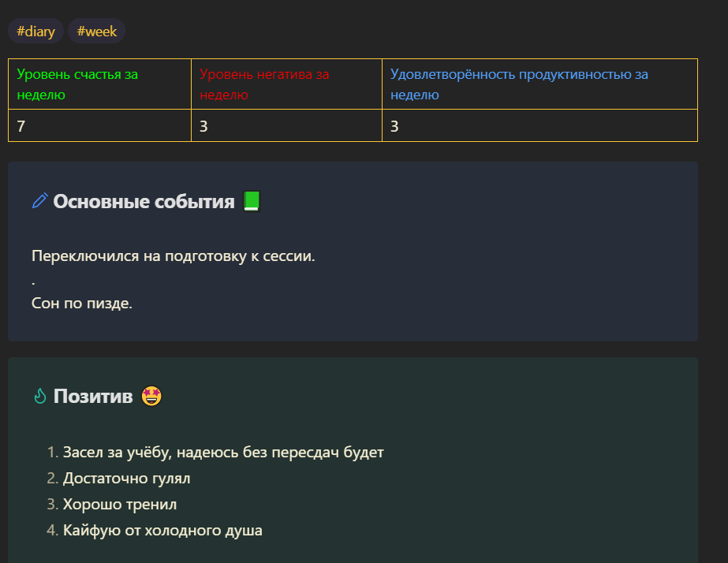Click the pencil icon beside Основные события
Image resolution: width=728 pixels, height=563 pixels.
[40, 201]
